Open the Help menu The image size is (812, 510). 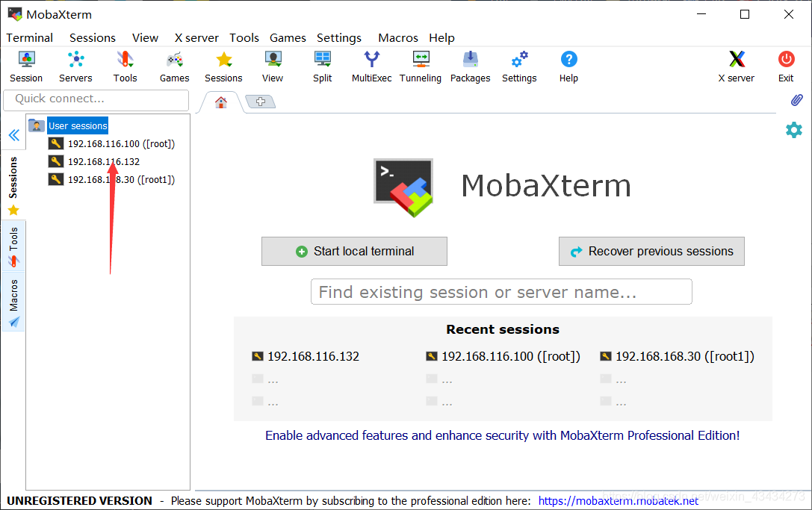click(x=441, y=38)
